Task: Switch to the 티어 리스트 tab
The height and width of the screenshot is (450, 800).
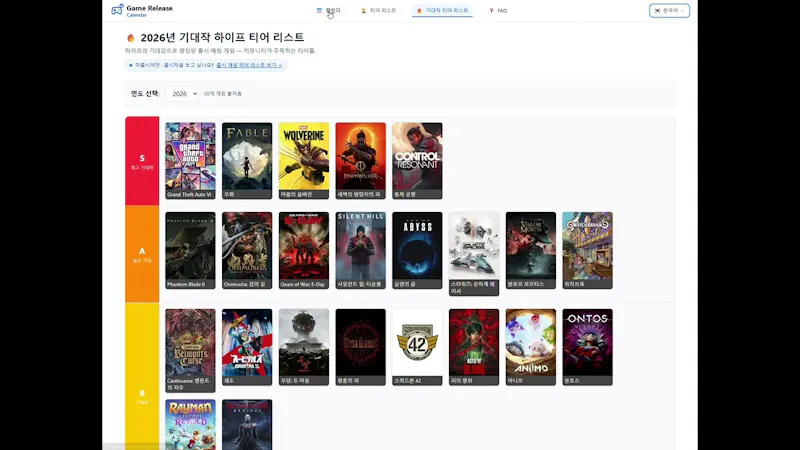Action: 379,10
